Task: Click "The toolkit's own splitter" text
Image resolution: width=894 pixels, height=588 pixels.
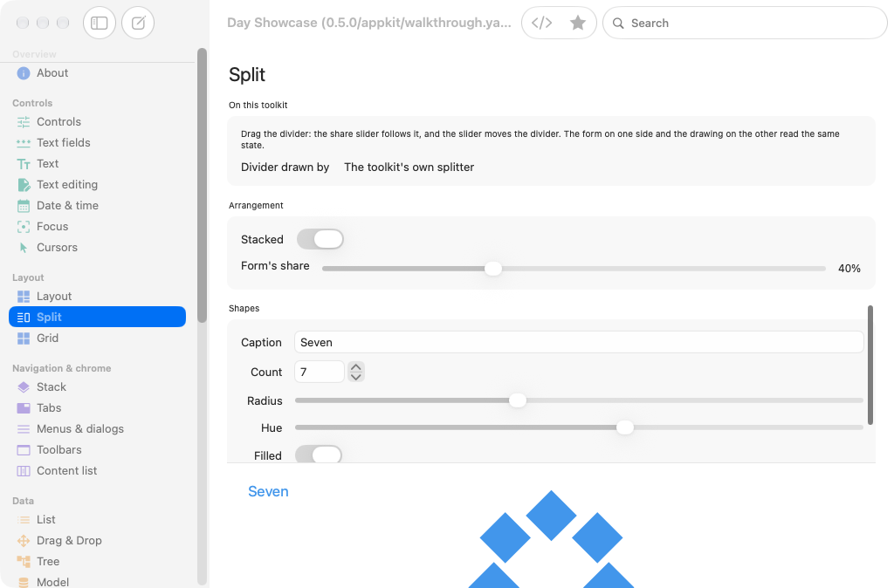Action: click(x=409, y=167)
